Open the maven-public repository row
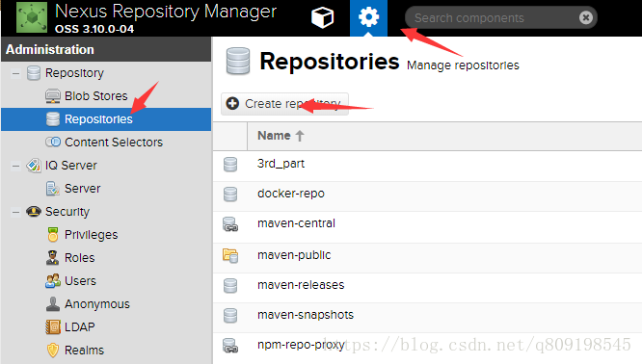Image resolution: width=642 pixels, height=364 pixels. point(427,258)
